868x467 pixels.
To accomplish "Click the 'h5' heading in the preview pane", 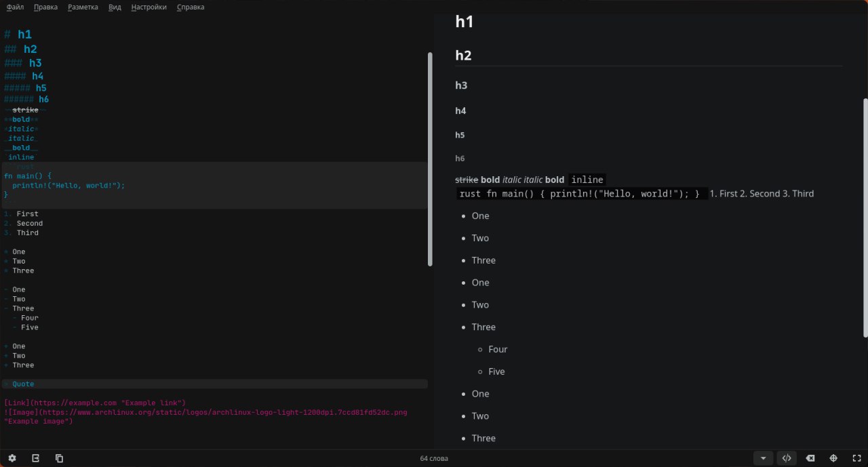I will 460,135.
